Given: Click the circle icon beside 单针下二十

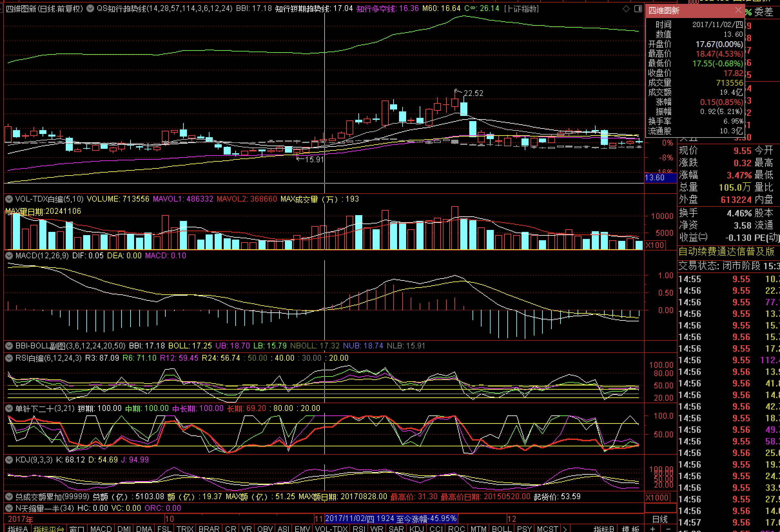Looking at the screenshot, I should pyautogui.click(x=9, y=408).
